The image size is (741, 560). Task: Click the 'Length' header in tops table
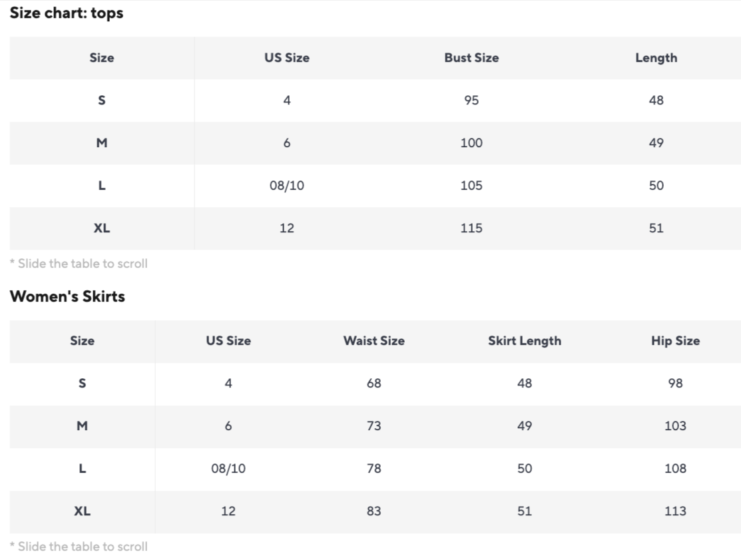tap(656, 58)
